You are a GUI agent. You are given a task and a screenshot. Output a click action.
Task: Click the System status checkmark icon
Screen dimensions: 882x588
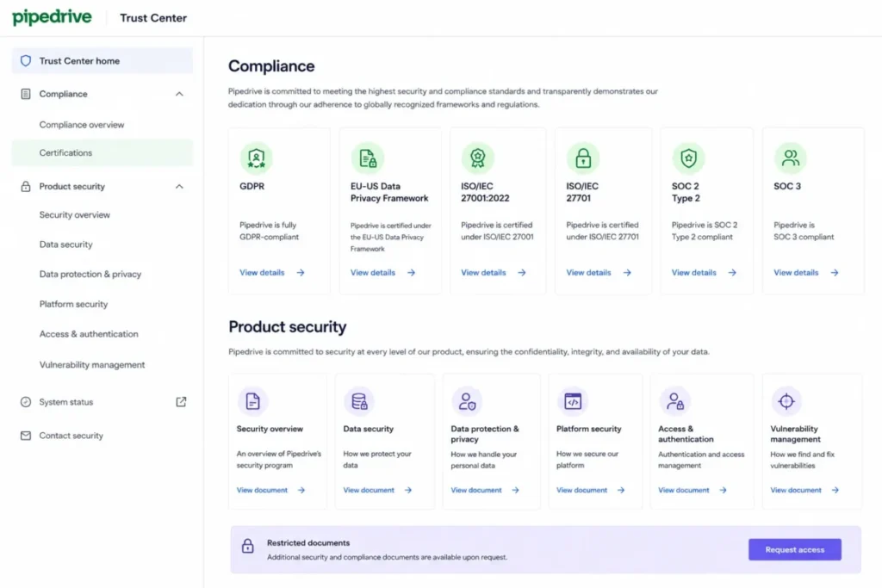click(26, 402)
